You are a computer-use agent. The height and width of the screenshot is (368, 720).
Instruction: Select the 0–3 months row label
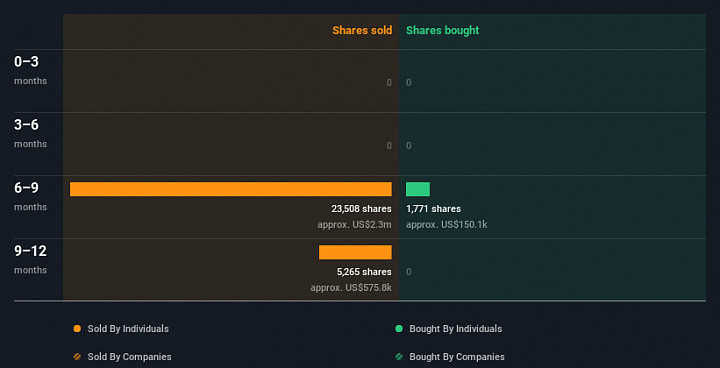pyautogui.click(x=30, y=70)
